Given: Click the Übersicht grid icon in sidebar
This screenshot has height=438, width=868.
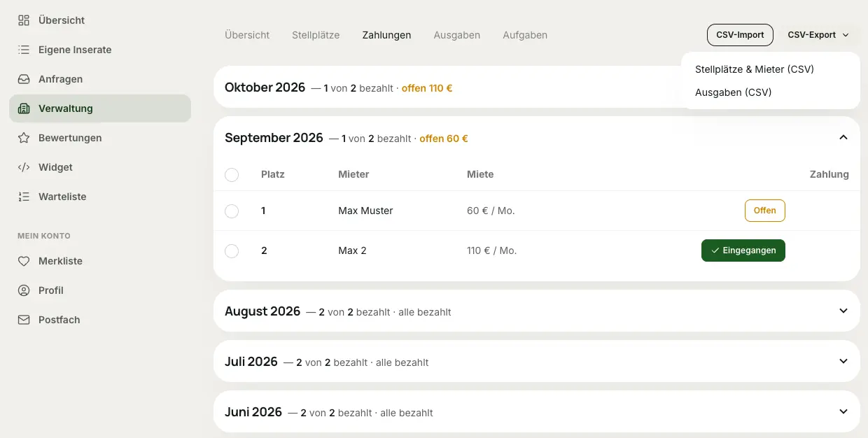Looking at the screenshot, I should 24,20.
